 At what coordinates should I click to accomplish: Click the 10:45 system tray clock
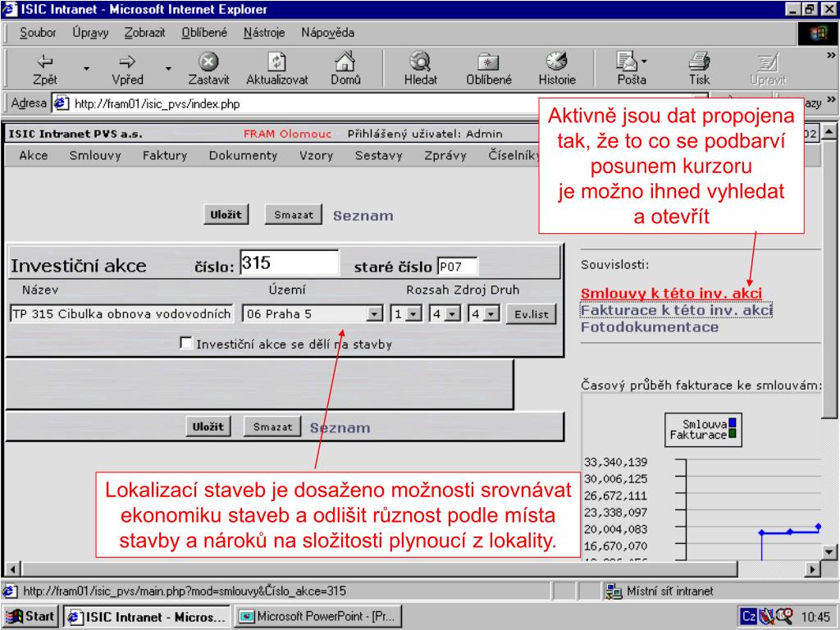[x=815, y=617]
